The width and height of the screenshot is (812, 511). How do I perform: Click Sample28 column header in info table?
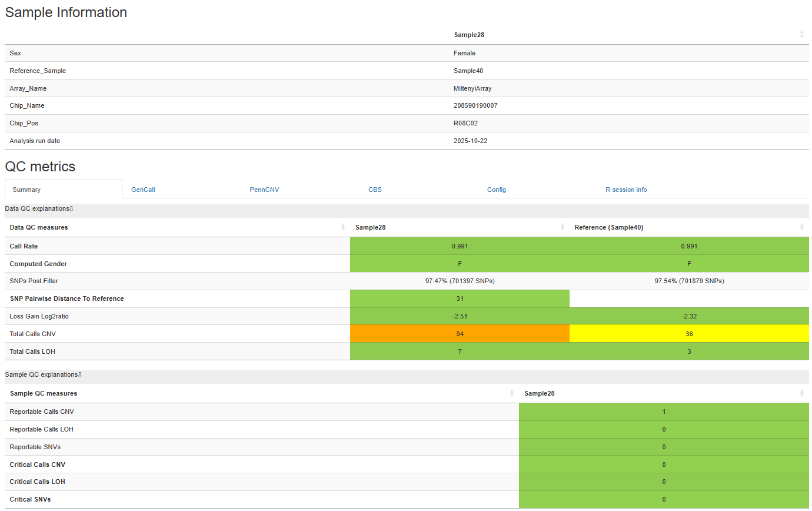tap(469, 35)
